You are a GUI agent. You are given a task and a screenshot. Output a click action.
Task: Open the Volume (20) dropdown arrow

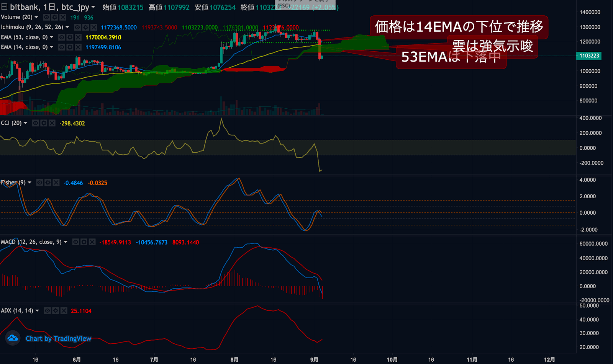(36, 17)
